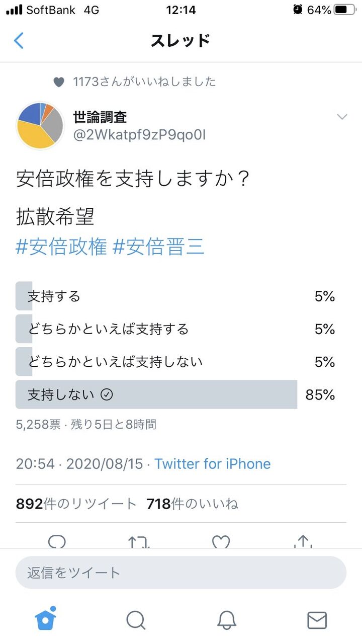
Task: Open the Notifications bell tab
Action: [227, 620]
